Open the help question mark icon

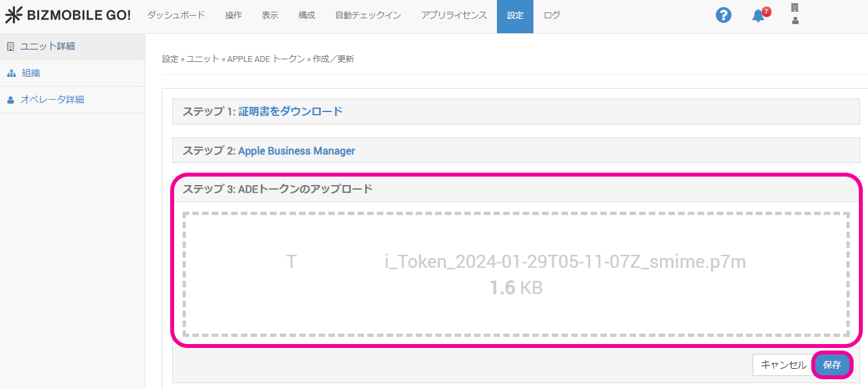tap(723, 16)
